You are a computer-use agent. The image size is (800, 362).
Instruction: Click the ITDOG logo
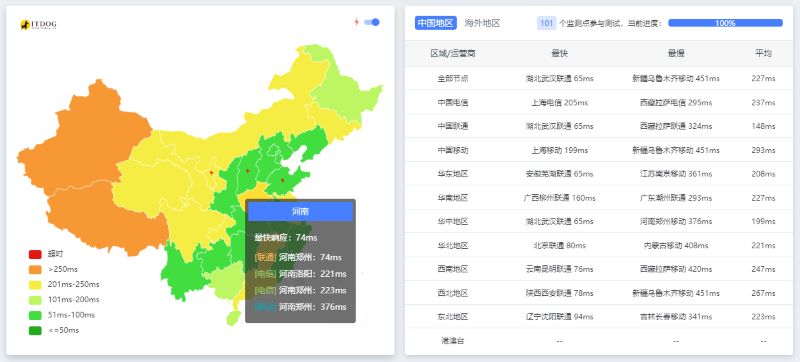tap(38, 24)
